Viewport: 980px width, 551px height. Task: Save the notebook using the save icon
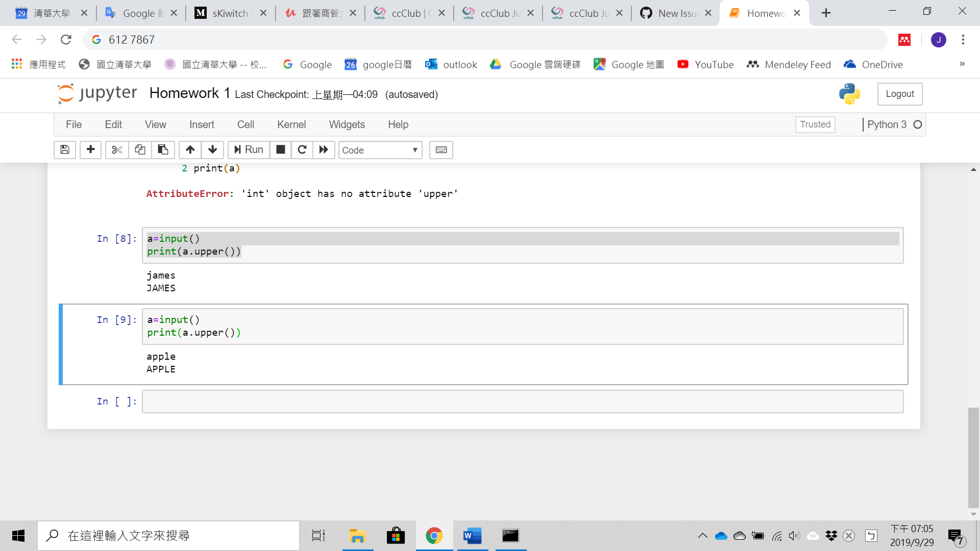[64, 149]
